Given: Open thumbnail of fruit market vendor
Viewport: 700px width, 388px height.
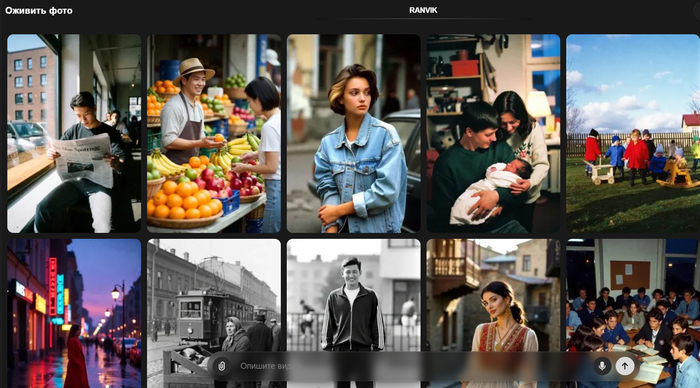Looking at the screenshot, I should 214,134.
